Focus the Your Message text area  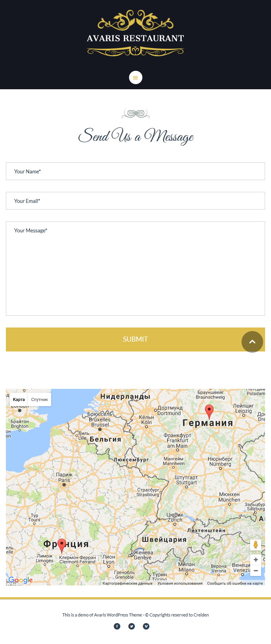point(135,269)
